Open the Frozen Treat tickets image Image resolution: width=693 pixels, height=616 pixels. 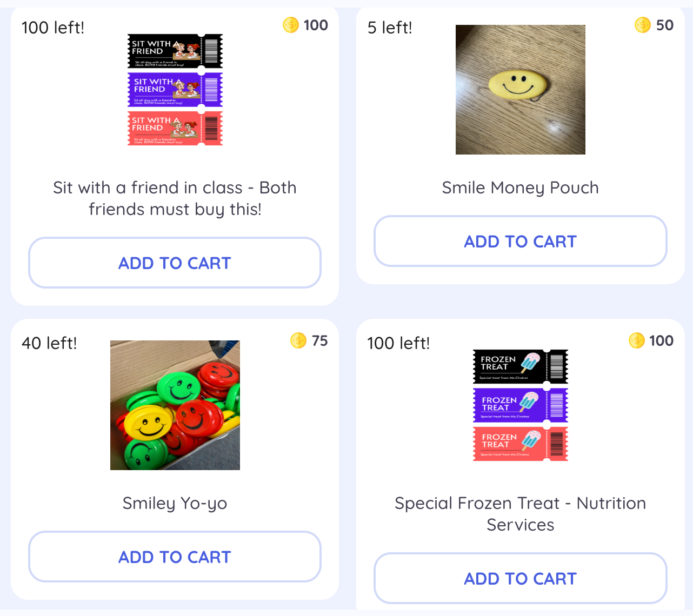point(520,405)
